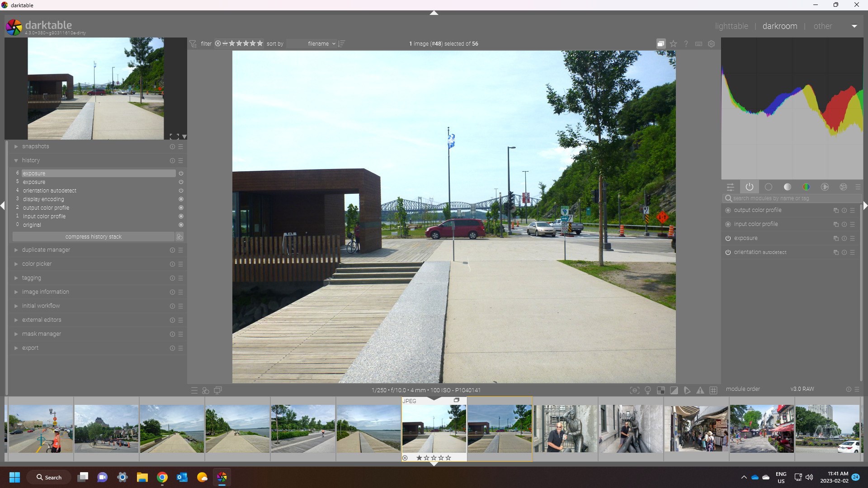Switch to the lighttable view
Screen dimensions: 868x488
point(731,26)
